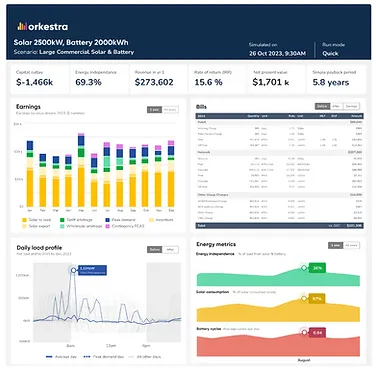Image resolution: width=376 pixels, height=371 pixels.
Task: Select the Before tab in Bills
Action: [x=322, y=106]
